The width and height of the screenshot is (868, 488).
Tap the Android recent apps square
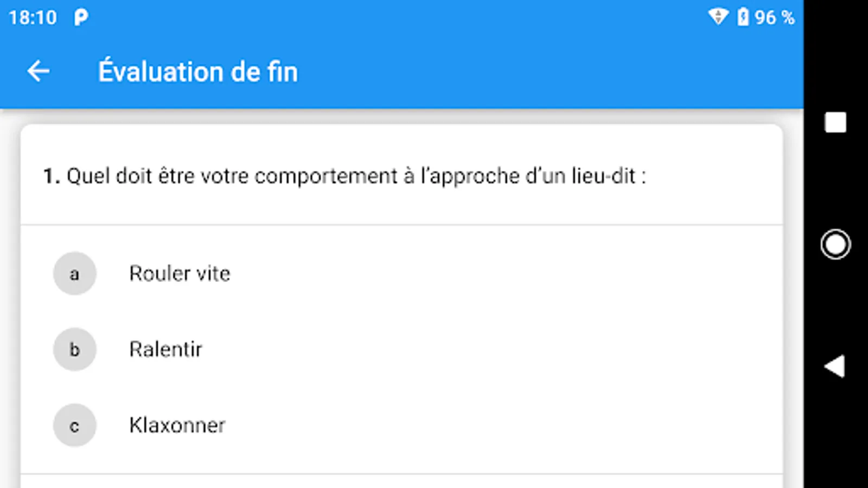(x=835, y=123)
